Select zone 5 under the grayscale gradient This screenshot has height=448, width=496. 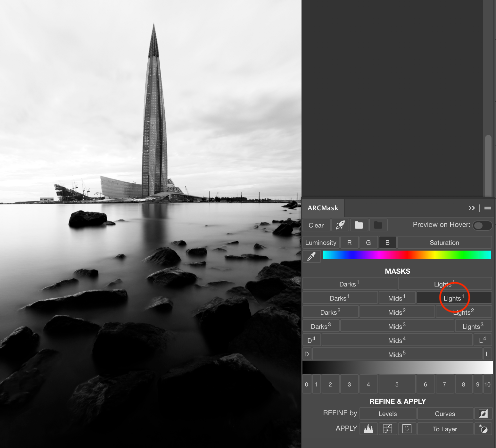[397, 384]
